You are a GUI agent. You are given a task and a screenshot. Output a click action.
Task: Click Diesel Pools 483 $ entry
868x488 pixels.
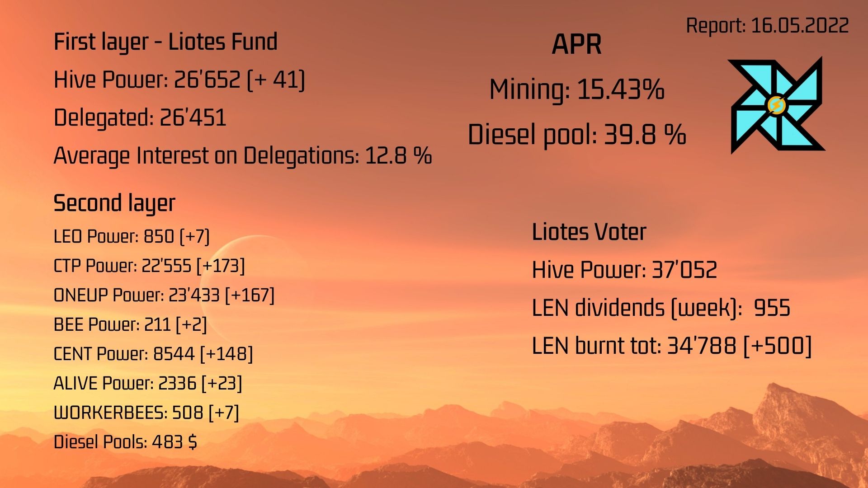[125, 442]
